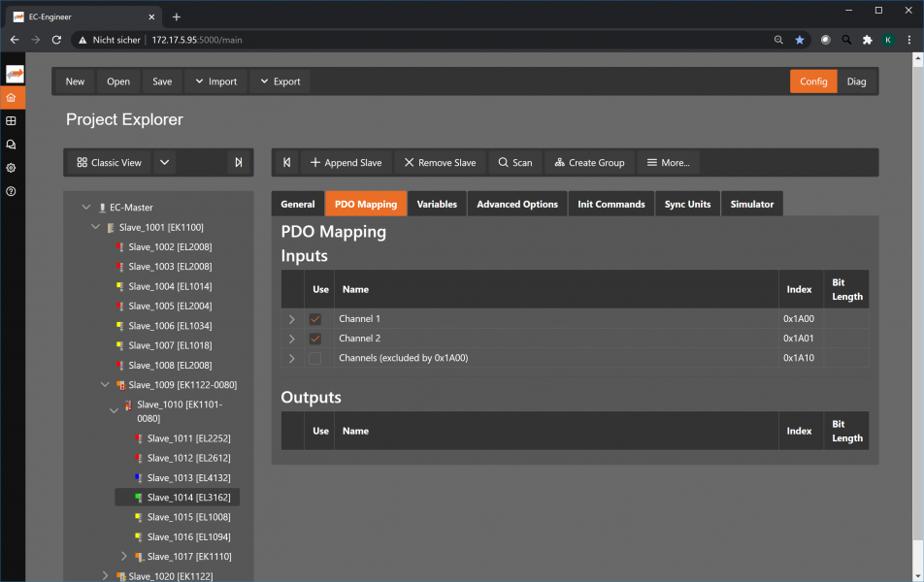The image size is (924, 582).
Task: Uncheck the Use box for Channel 1
Action: 314,319
